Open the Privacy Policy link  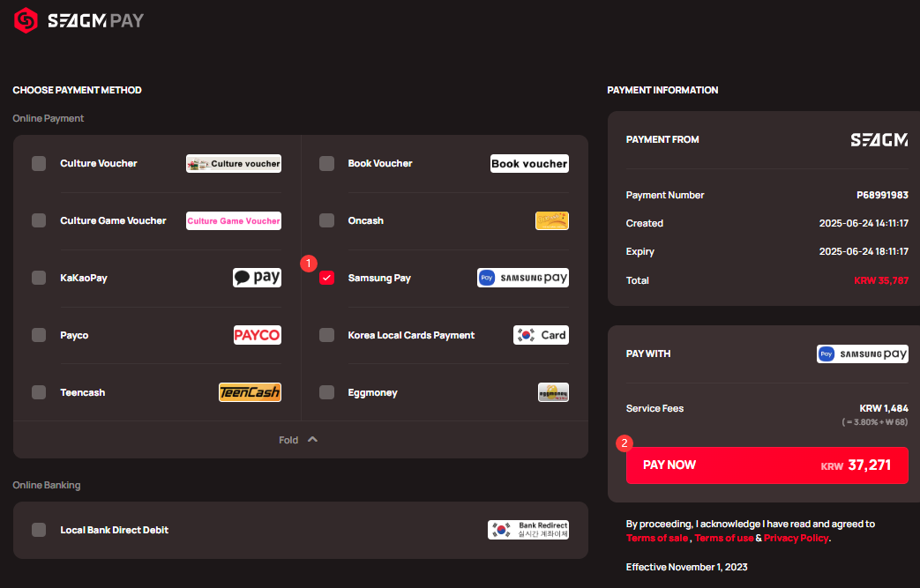coord(797,538)
